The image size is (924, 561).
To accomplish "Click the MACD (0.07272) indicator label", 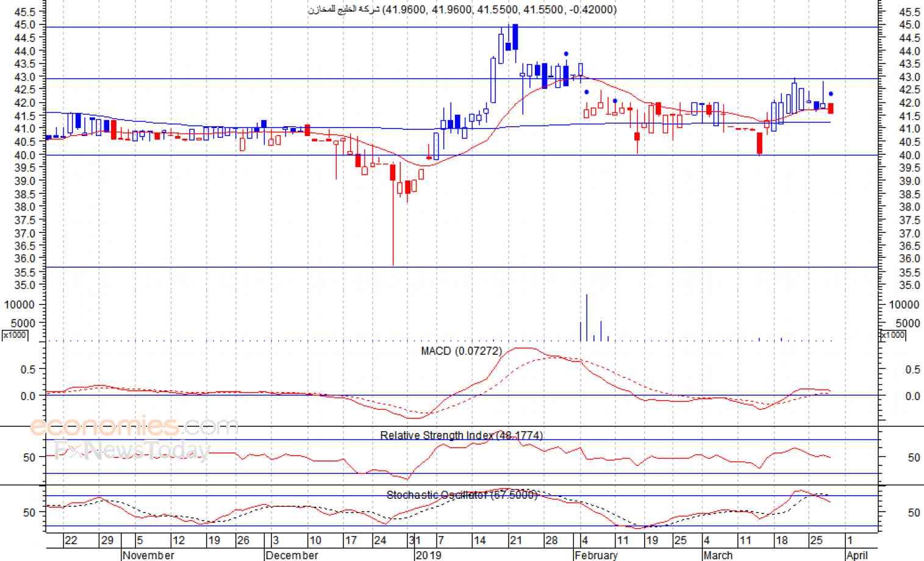I will (462, 351).
